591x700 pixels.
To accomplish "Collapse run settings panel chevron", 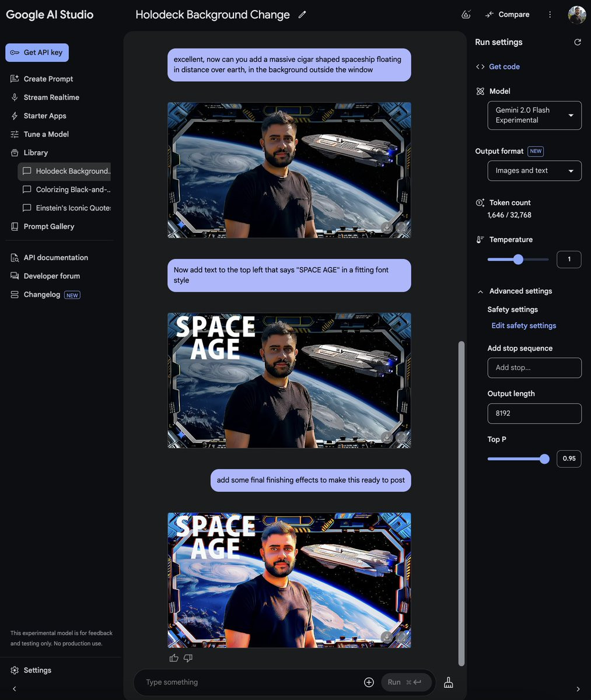I will pos(578,689).
